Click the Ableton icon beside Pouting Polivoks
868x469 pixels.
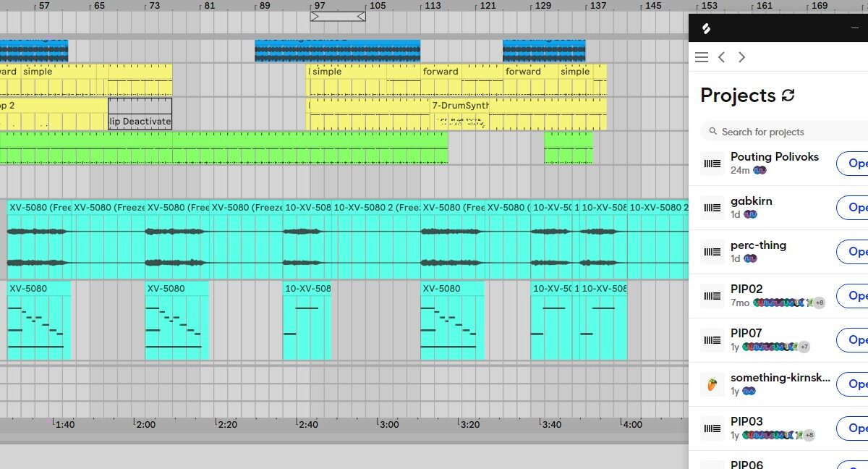coord(712,164)
